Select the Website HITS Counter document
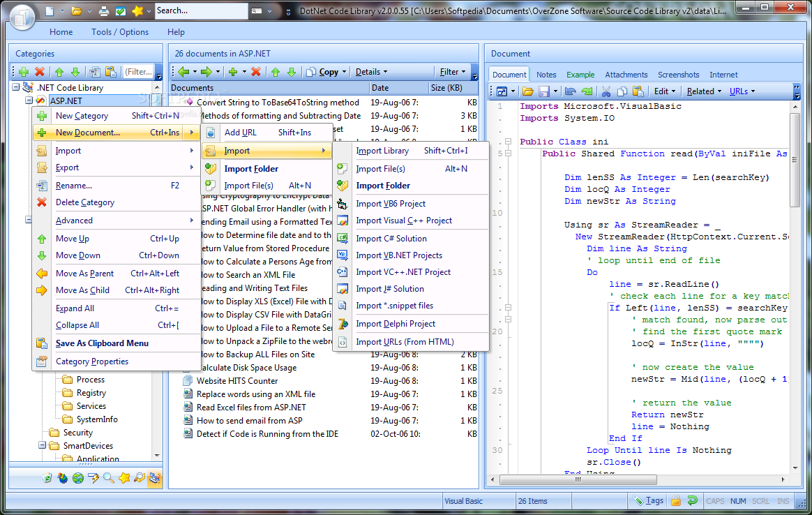This screenshot has height=515, width=812. (237, 381)
